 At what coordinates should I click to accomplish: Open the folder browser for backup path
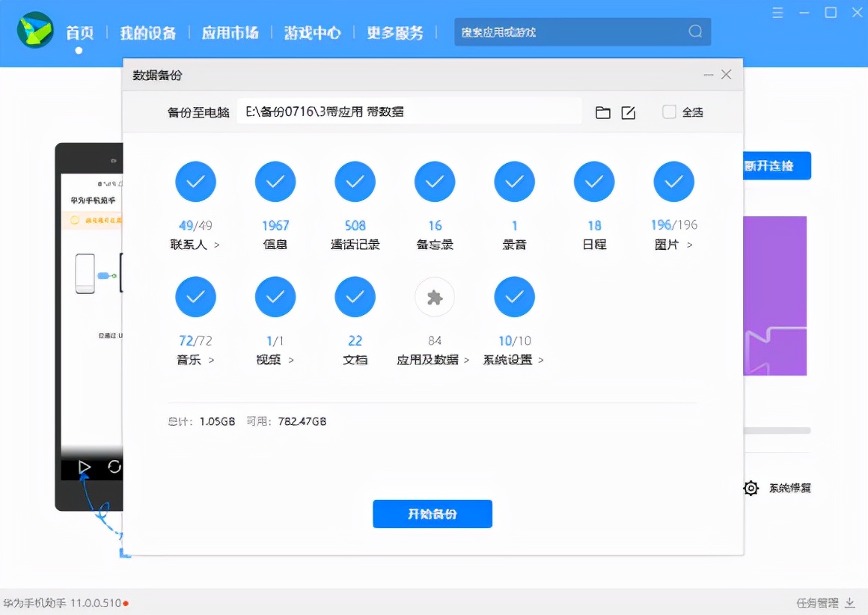(x=603, y=112)
